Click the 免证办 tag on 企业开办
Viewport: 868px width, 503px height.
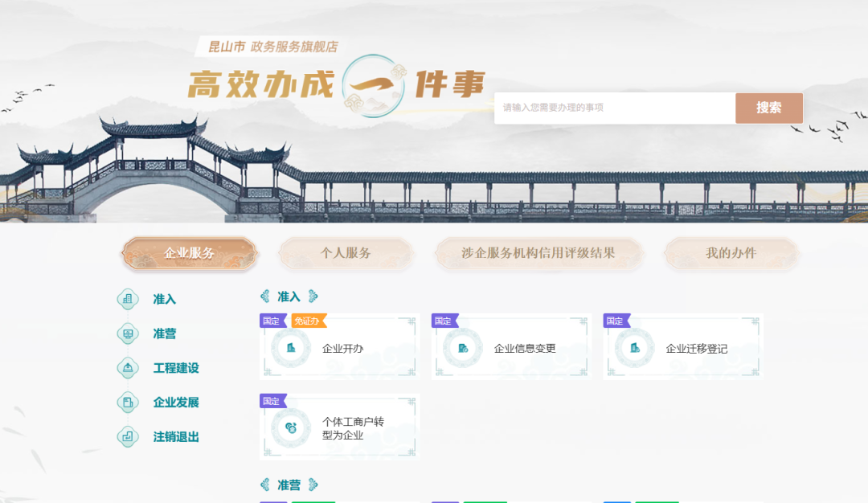(x=308, y=321)
